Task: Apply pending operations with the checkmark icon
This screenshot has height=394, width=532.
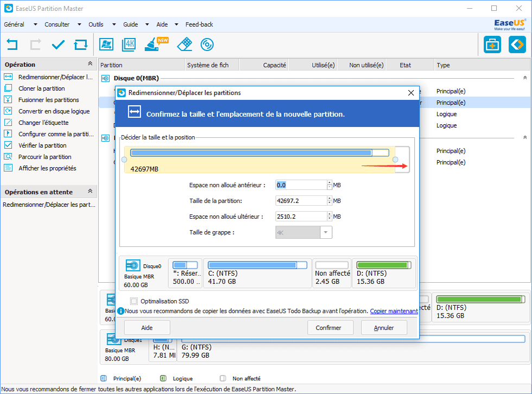Action: point(58,45)
